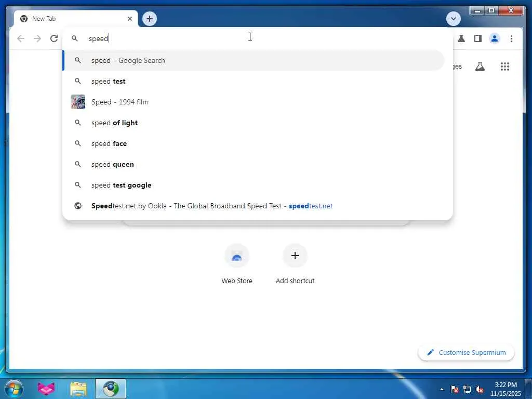
Task: Choose the 'speed test google' suggestion
Action: (x=254, y=185)
